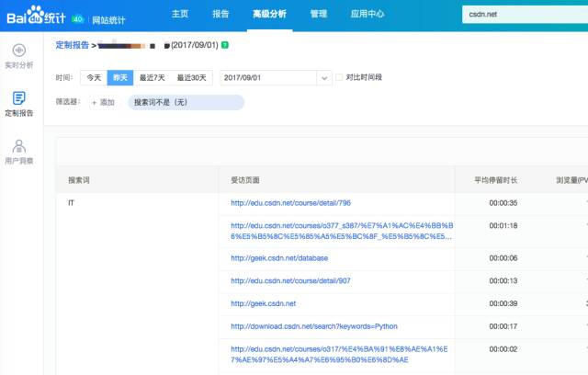Open link edu.csdn.net/course/detail/796
This screenshot has height=375, width=588.
click(x=290, y=203)
